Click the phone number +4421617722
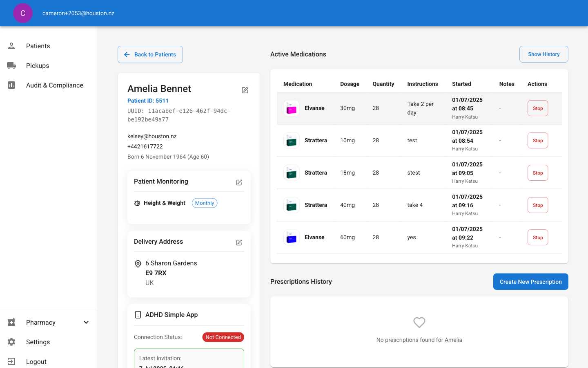This screenshot has width=588, height=368. coord(145,146)
